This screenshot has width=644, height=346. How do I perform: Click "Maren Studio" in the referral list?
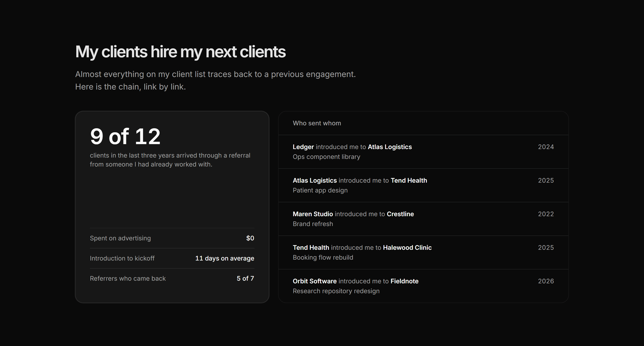(x=313, y=214)
